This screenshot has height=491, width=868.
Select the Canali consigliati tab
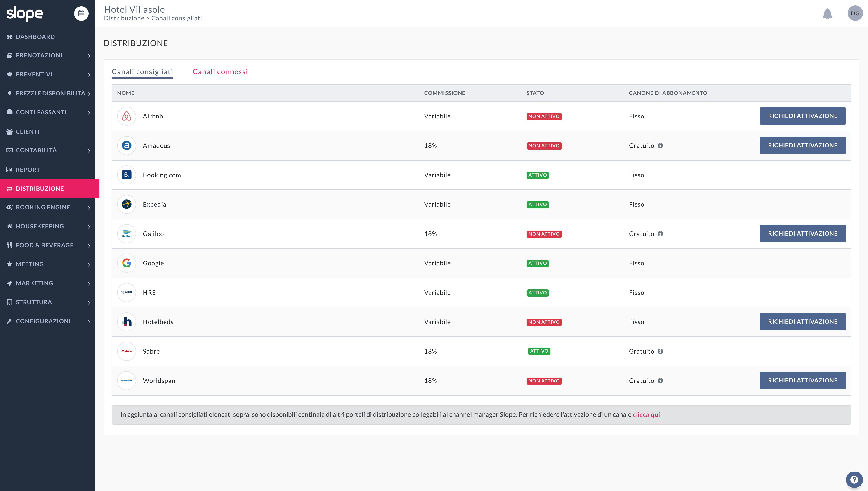[x=142, y=72]
